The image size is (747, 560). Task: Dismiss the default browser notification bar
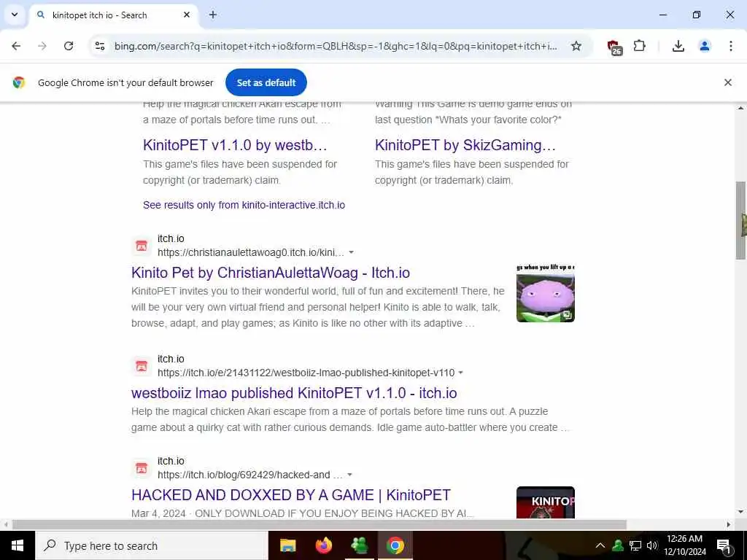pos(727,82)
